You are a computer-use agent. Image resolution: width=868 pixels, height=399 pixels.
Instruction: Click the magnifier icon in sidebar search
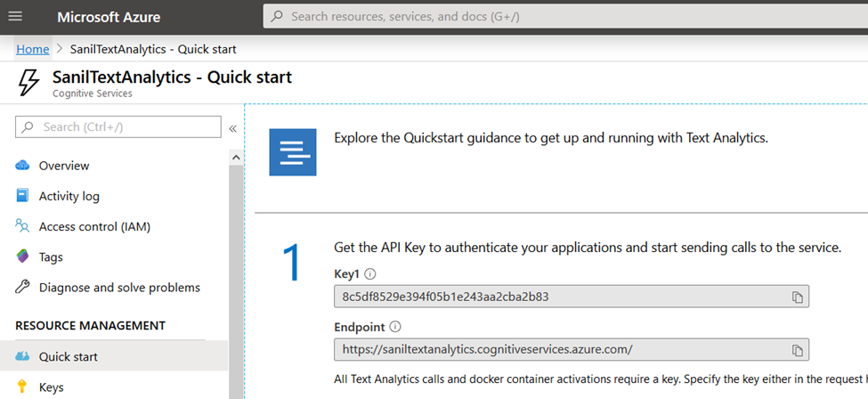28,126
